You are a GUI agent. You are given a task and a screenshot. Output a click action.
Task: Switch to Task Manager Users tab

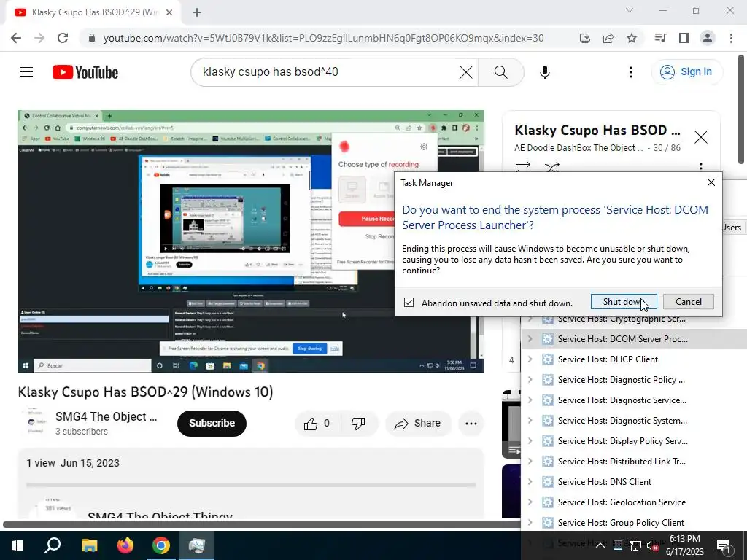click(x=731, y=227)
